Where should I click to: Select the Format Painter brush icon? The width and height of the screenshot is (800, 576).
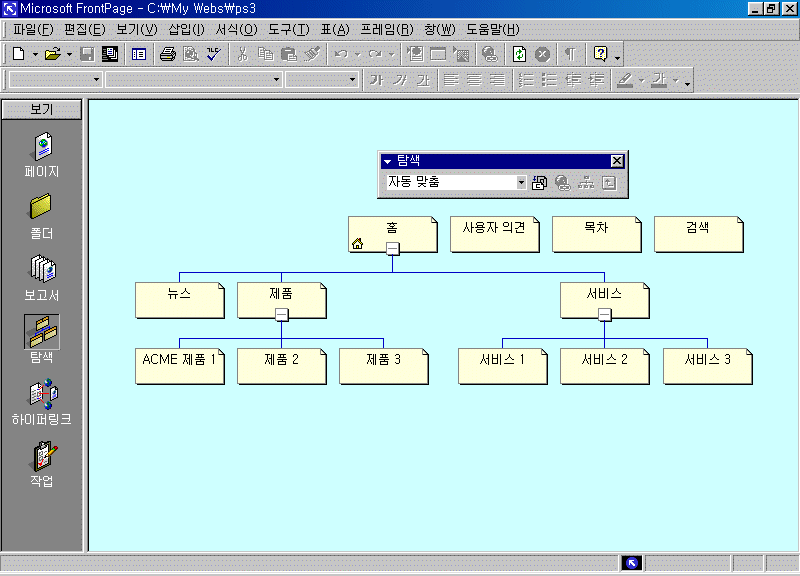click(312, 54)
